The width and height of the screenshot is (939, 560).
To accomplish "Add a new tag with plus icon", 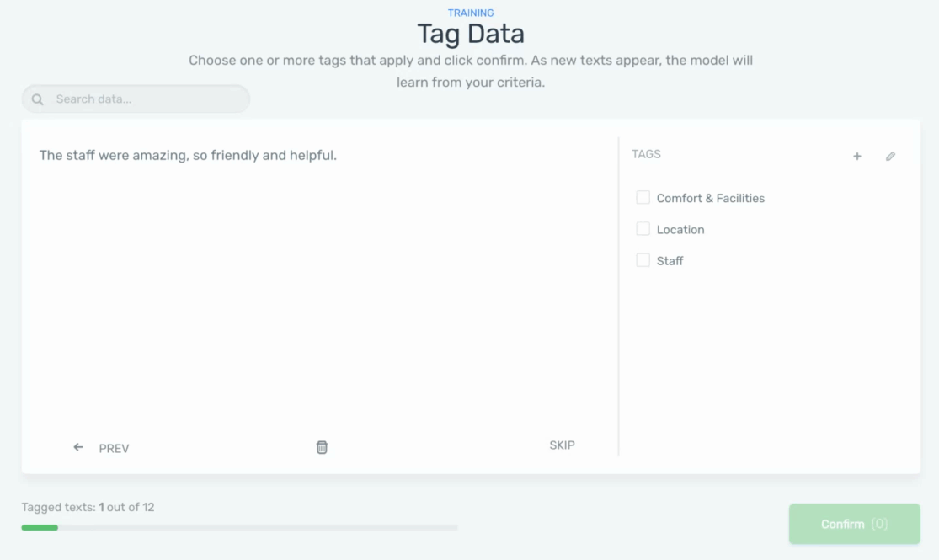I will (x=857, y=156).
